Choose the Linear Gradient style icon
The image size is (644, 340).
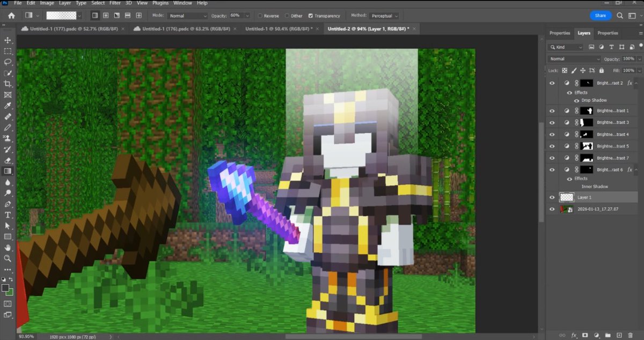click(x=95, y=16)
